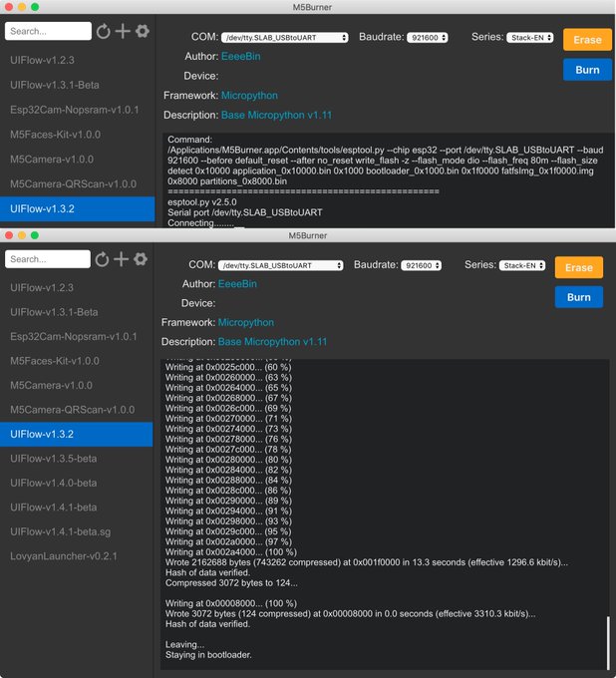This screenshot has width=616, height=678.
Task: Select M5Camera-v1.0.0 in top window
Action: point(78,160)
